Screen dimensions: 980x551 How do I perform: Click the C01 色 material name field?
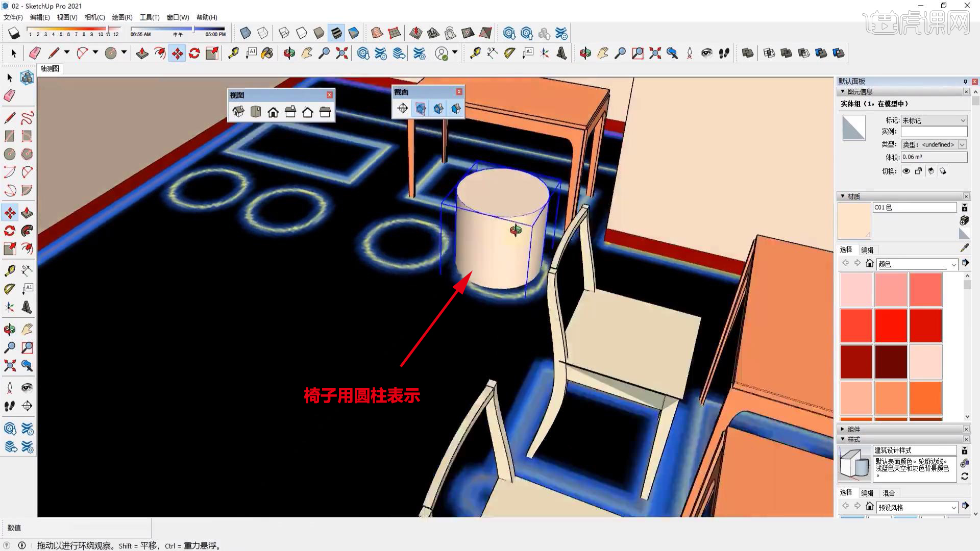pos(915,207)
